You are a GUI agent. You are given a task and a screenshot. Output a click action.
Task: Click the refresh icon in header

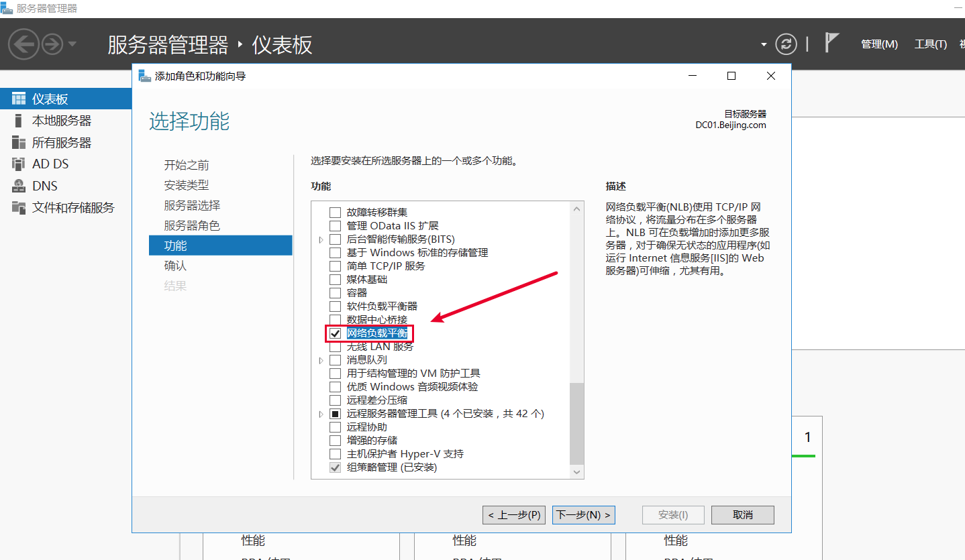tap(786, 44)
